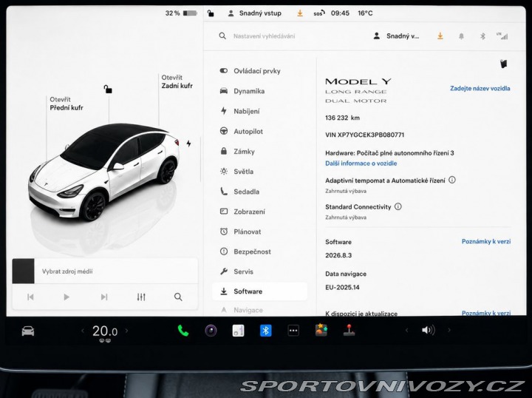This screenshot has height=398, width=532.
Task: Tap the software version 2026.8.3
Action: 338,255
